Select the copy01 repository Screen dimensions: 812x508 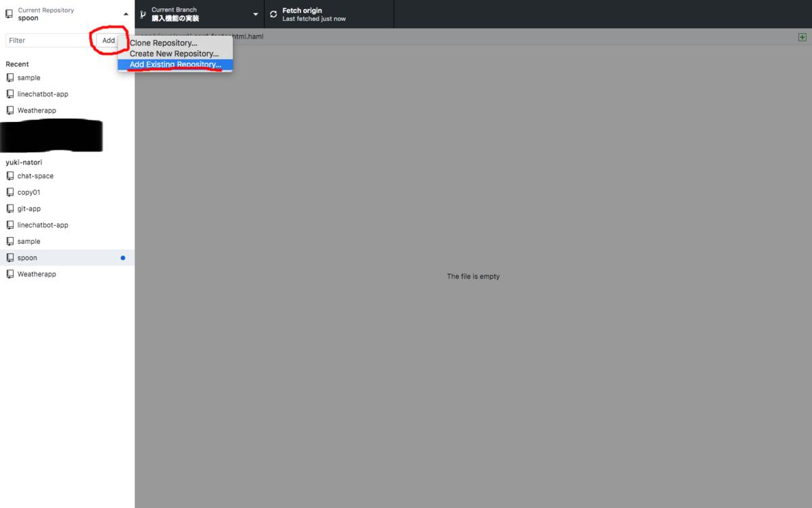click(67, 192)
